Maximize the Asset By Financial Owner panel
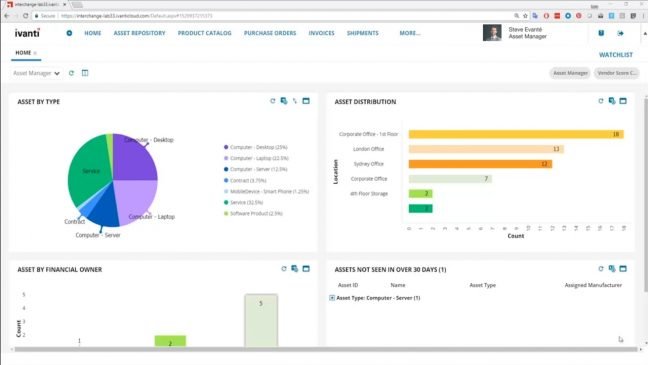Screen dimensions: 648x365 coord(306,269)
